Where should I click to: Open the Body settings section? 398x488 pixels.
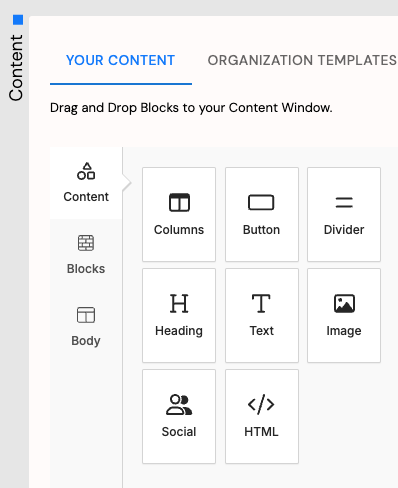[86, 327]
